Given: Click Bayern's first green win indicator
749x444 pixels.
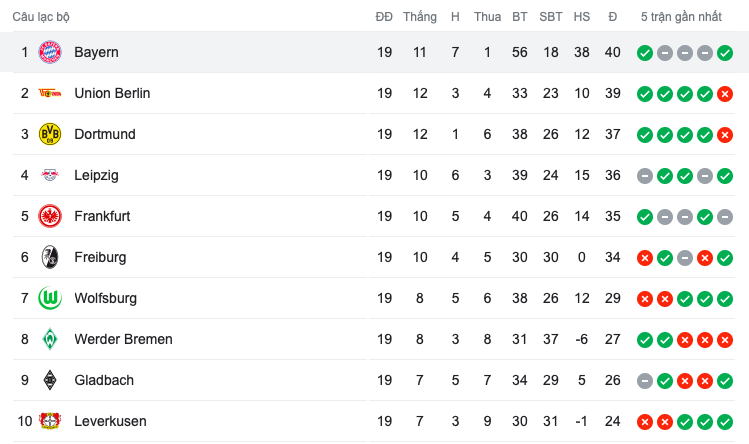Looking at the screenshot, I should click(645, 53).
